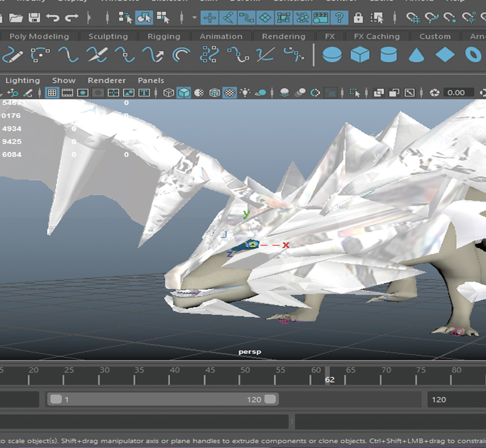This screenshot has height=448, width=486.
Task: Toggle the resolution gate icon
Action: point(83,93)
